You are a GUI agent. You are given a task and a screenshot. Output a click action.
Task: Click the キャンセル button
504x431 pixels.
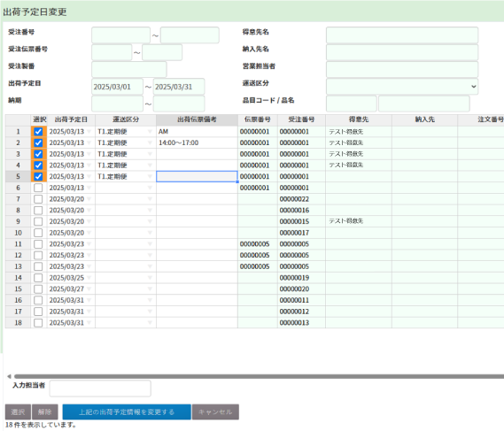point(215,412)
